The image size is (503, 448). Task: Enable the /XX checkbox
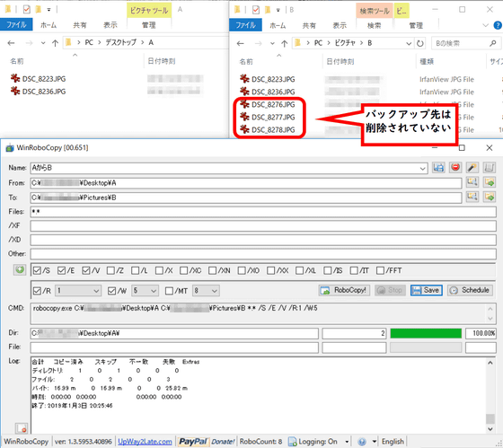(x=270, y=270)
